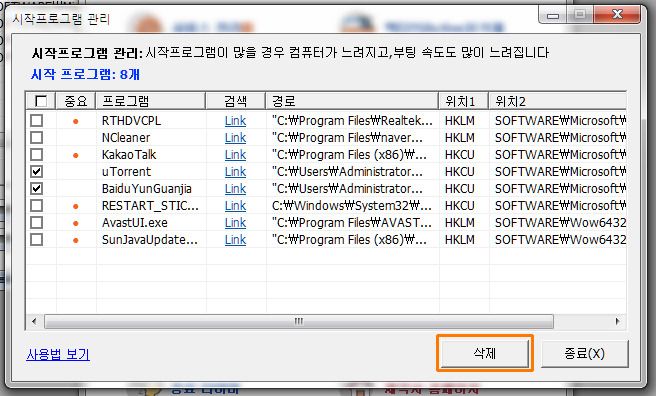
Task: Select the SunJavaUpdate... program name
Action: coord(150,240)
